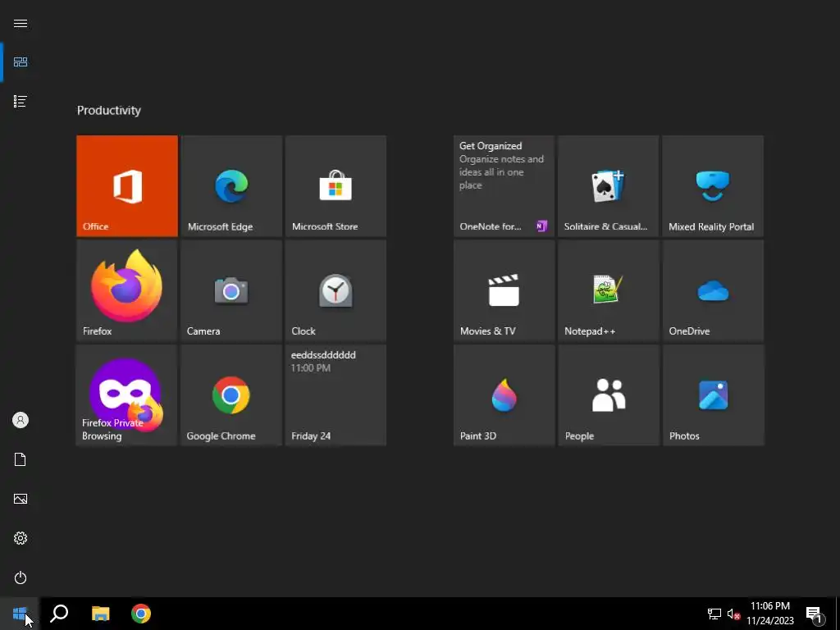840x630 pixels.
Task: Click the network status tray icon
Action: (x=714, y=614)
